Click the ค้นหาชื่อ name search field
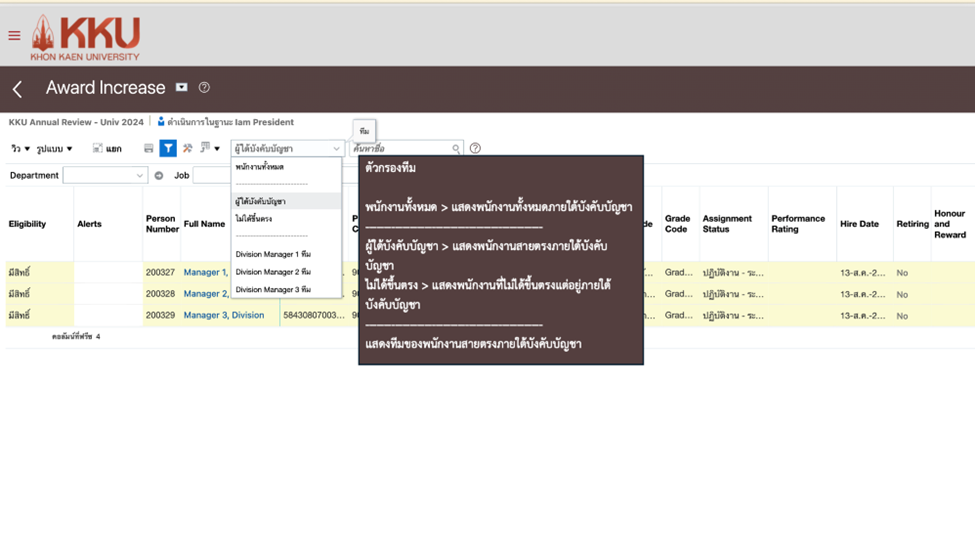 click(x=400, y=149)
